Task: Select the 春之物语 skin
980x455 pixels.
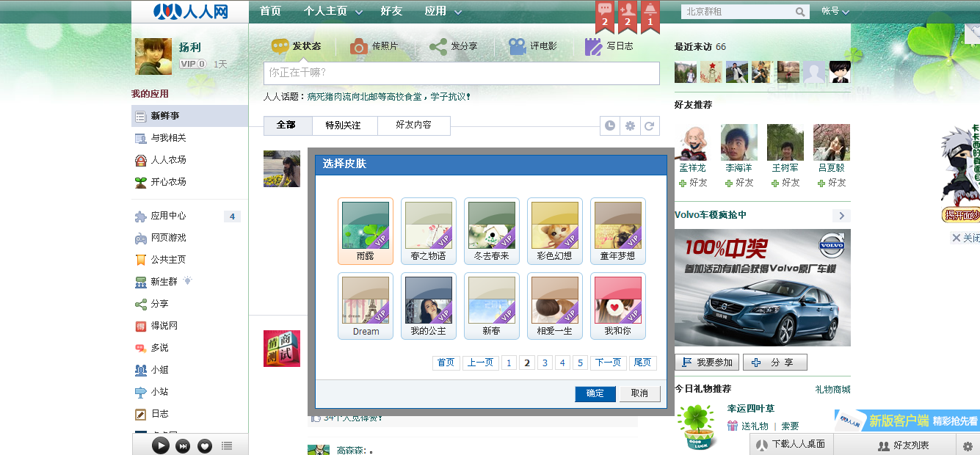Action: coord(429,231)
